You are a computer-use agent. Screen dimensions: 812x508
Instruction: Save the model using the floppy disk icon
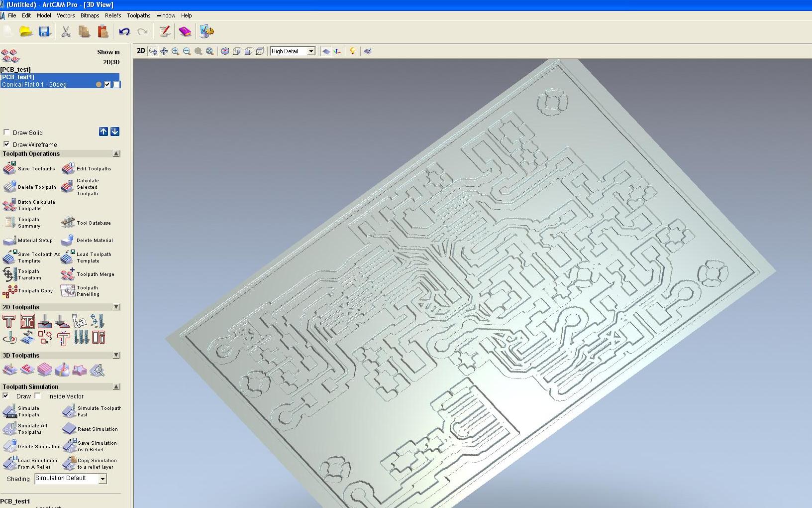(44, 32)
